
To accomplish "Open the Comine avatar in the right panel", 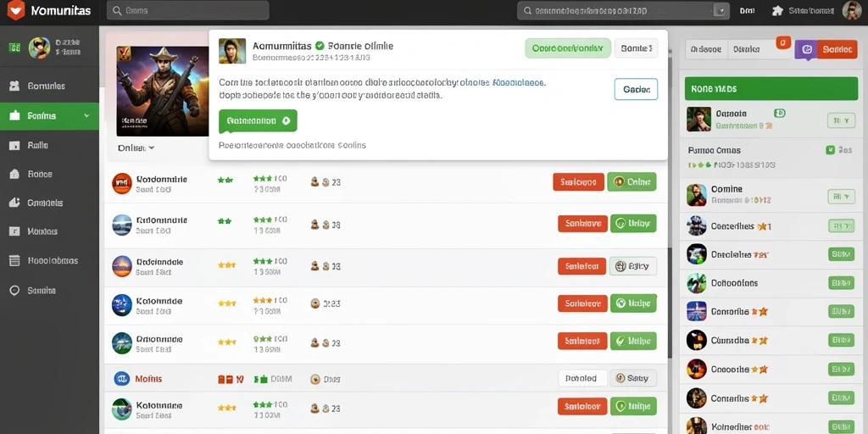I will pyautogui.click(x=697, y=195).
